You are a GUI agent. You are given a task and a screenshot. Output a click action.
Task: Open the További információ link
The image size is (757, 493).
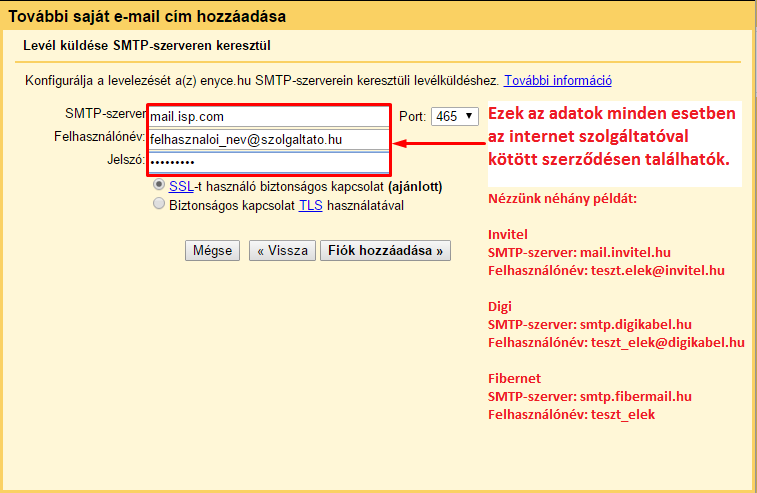[558, 80]
